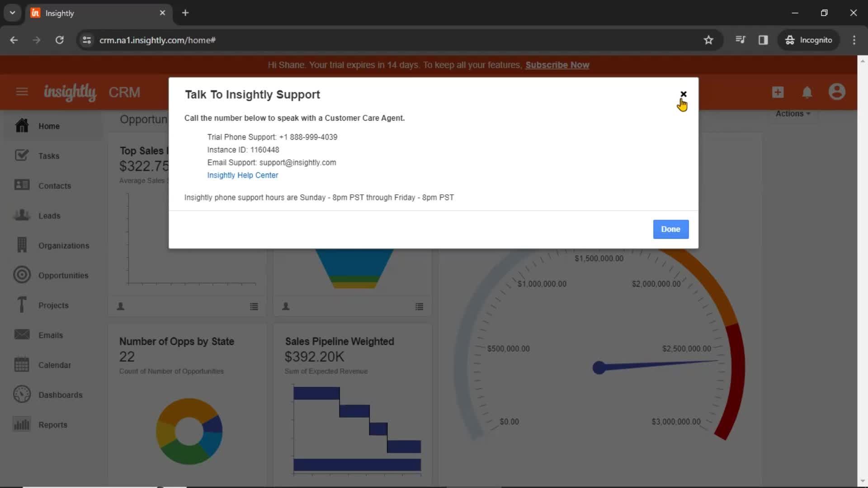Expand the hamburger menu icon
868x488 pixels.
tap(22, 92)
